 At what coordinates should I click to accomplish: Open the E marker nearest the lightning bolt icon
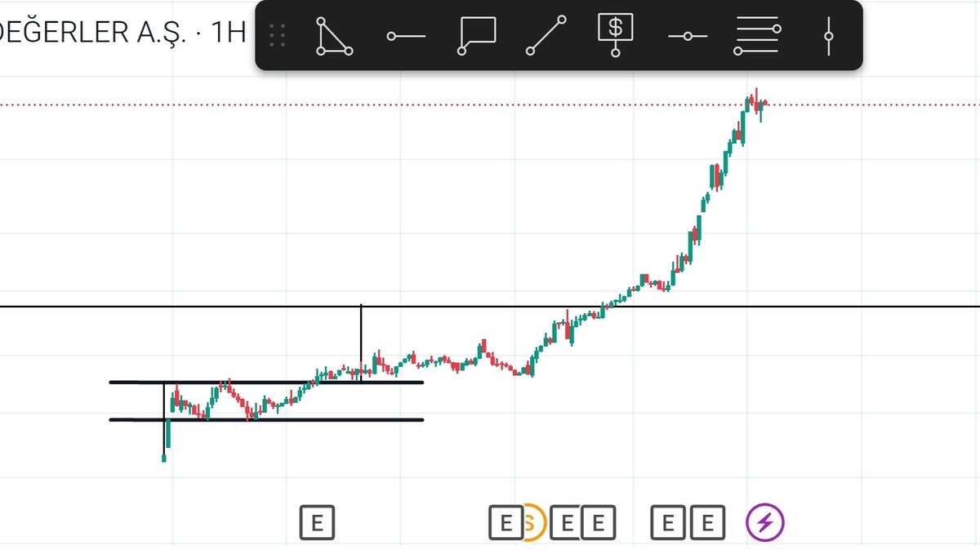pos(706,522)
